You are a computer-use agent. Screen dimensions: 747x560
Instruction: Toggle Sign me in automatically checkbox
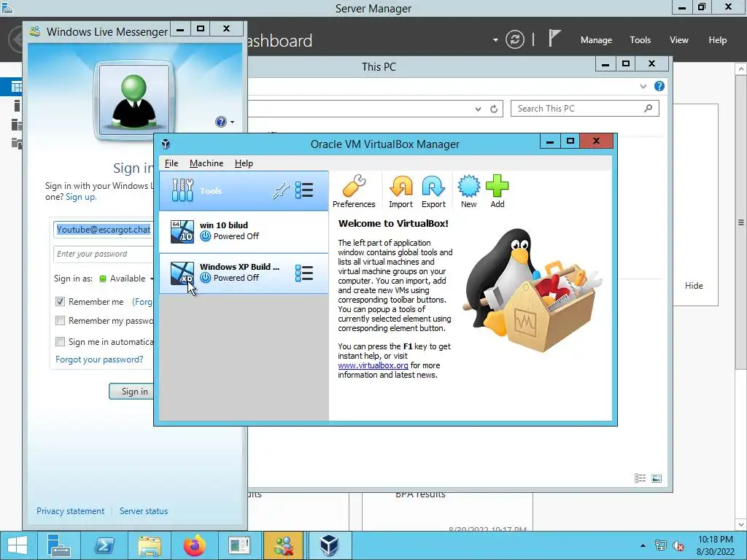pyautogui.click(x=60, y=341)
